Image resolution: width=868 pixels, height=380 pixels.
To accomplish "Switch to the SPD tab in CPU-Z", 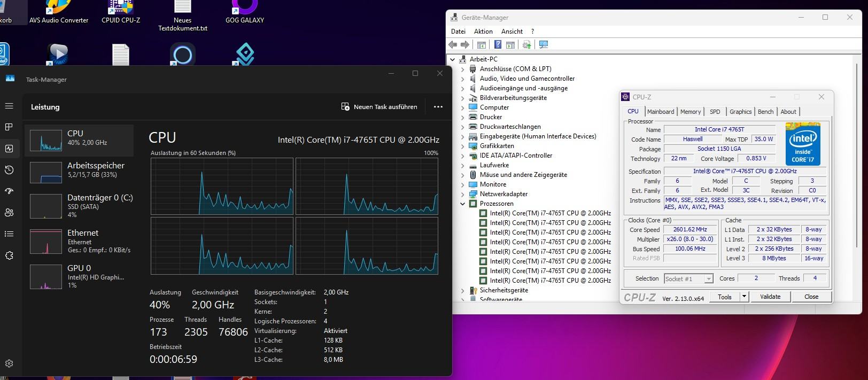I will (x=715, y=112).
